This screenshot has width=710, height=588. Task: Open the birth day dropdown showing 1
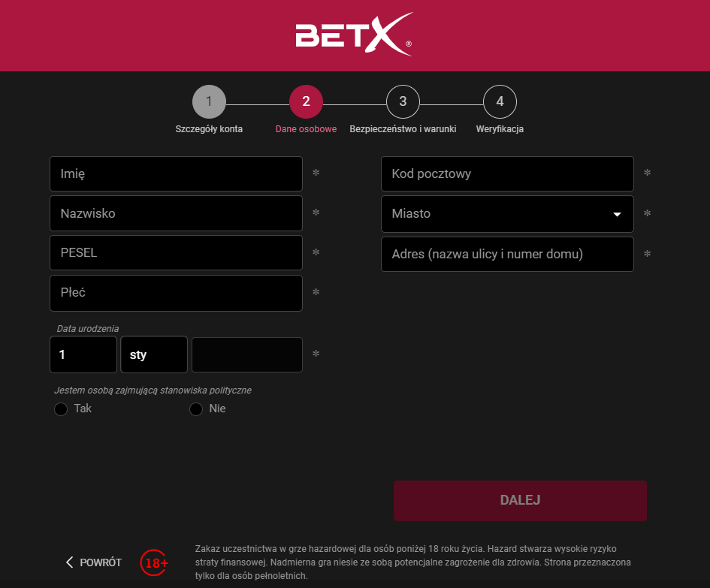coord(83,354)
